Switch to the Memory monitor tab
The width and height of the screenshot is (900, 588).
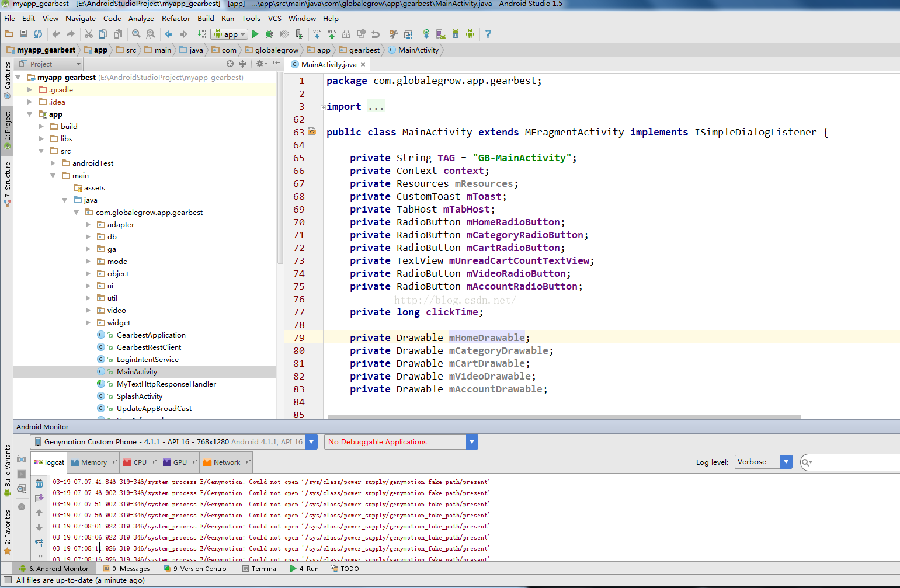94,462
